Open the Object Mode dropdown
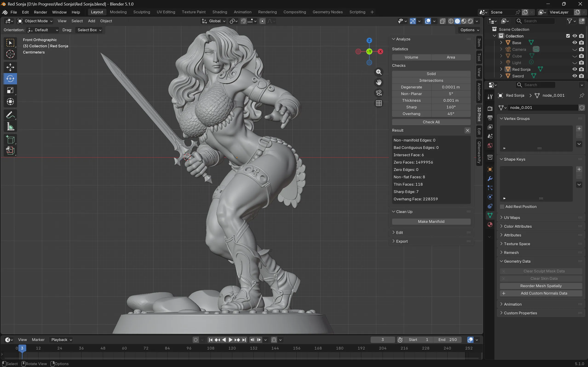The height and width of the screenshot is (367, 588). pyautogui.click(x=35, y=21)
